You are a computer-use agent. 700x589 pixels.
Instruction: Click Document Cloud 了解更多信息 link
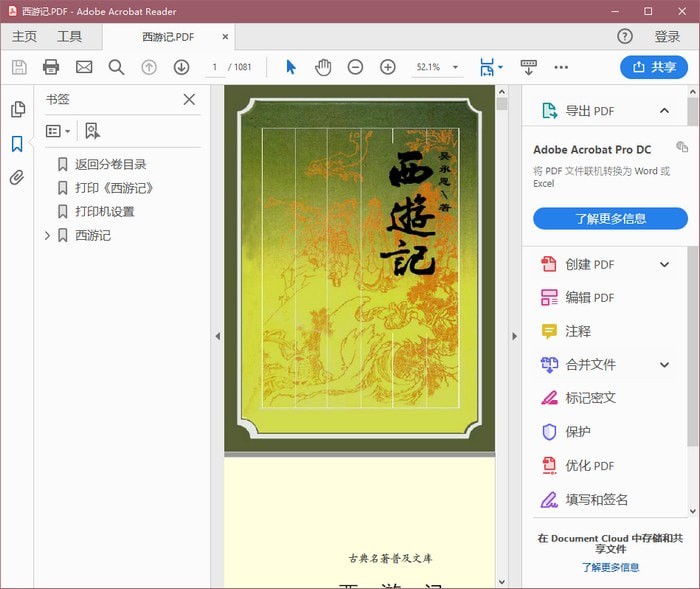[x=610, y=567]
